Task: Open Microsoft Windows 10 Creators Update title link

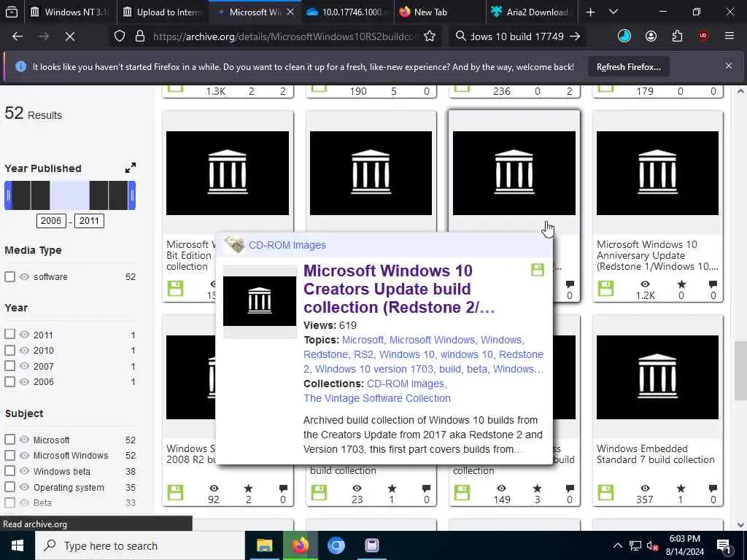Action: [399, 289]
